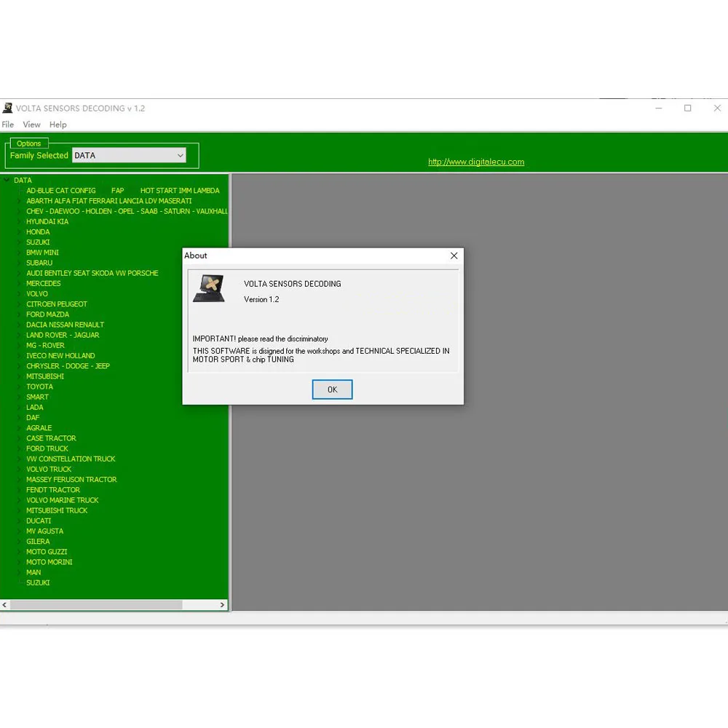Select LADA tree item
This screenshot has height=728, width=728.
tap(35, 407)
